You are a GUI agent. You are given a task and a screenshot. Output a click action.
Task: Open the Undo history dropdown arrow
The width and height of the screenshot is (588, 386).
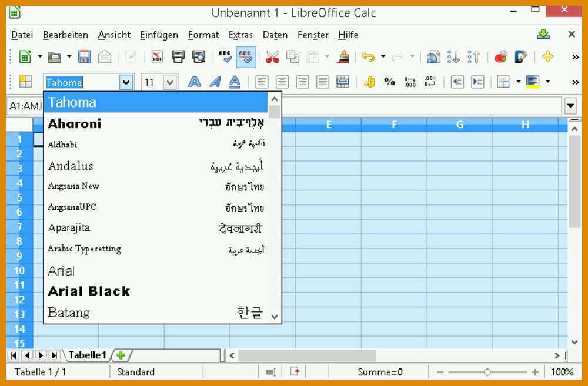(383, 57)
